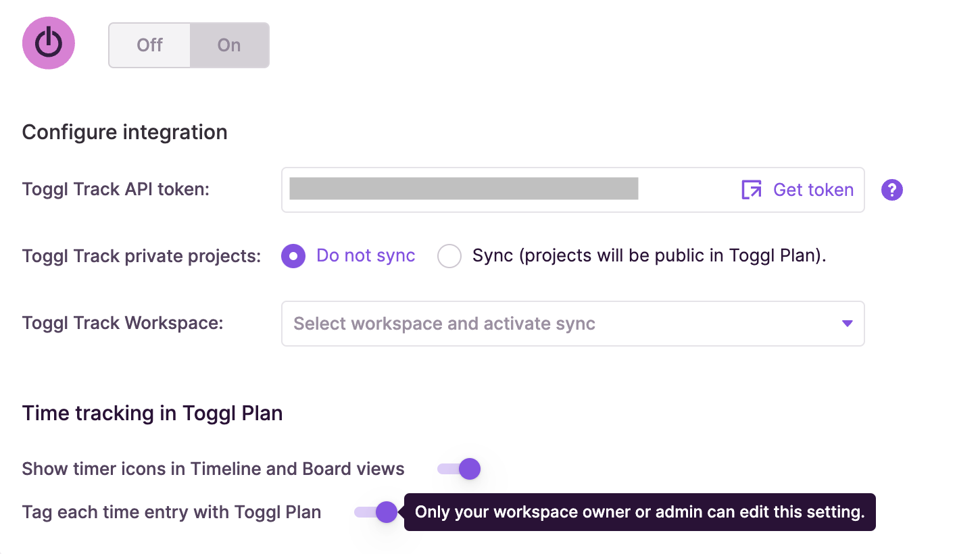Click the workspace dropdown arrow
980x554 pixels.
coord(847,324)
